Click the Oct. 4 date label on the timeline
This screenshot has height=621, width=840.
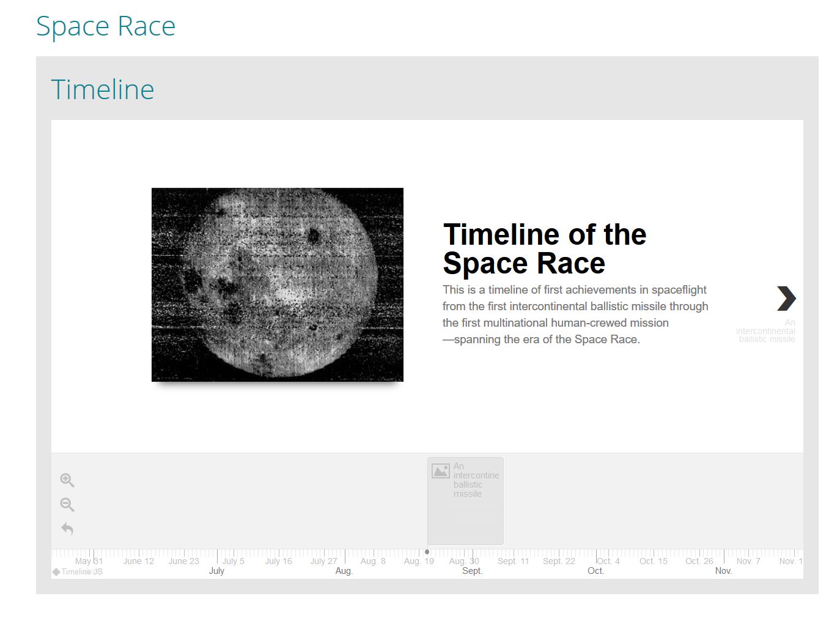[608, 560]
